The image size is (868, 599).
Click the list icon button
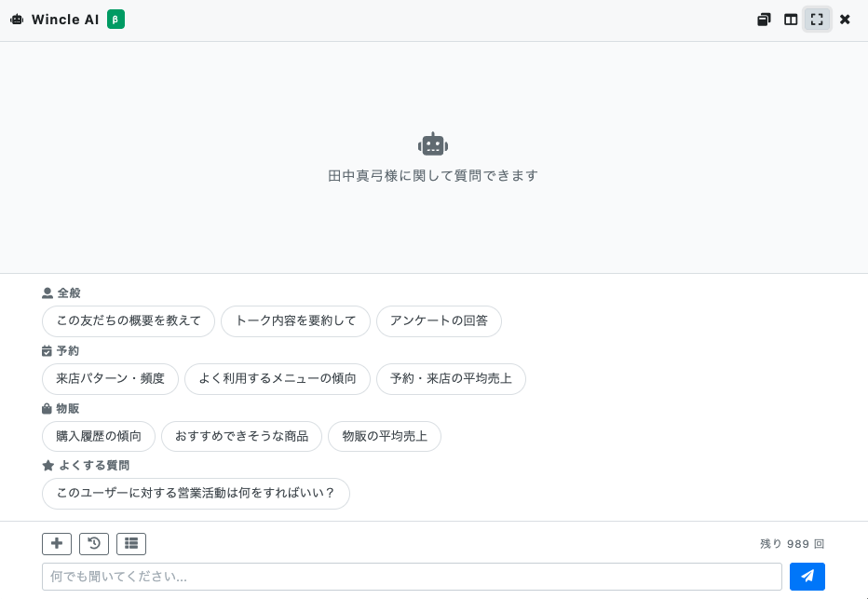tap(131, 544)
